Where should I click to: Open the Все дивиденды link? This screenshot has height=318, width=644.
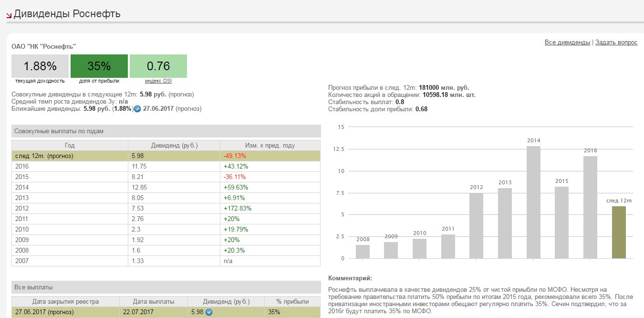[567, 42]
